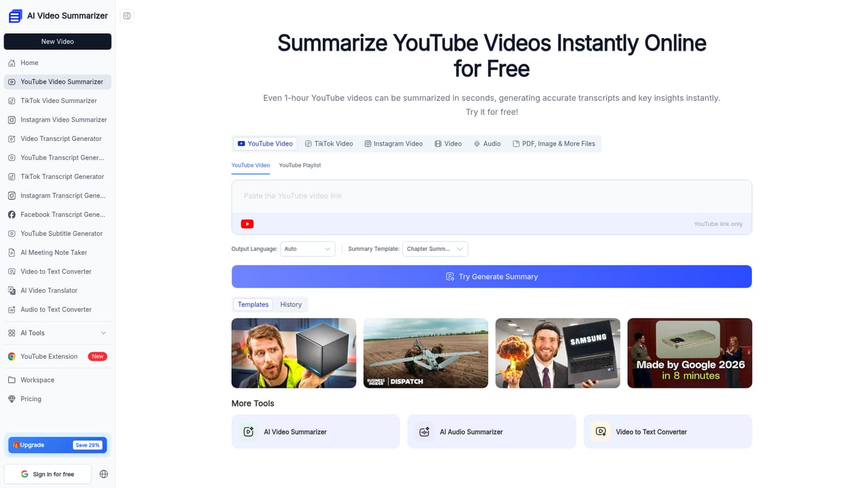Screen dimensions: 868x488
Task: Show the History tab
Action: click(291, 304)
